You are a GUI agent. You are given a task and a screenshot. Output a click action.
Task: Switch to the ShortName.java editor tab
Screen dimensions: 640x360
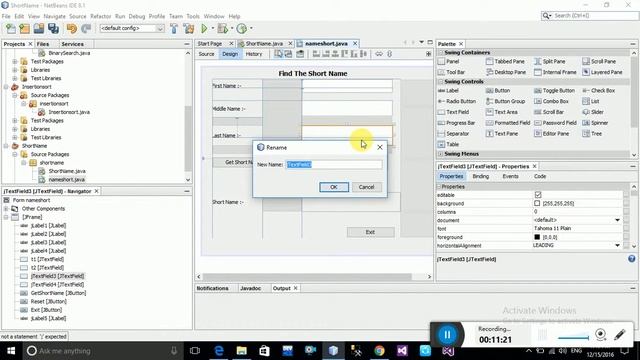264,43
